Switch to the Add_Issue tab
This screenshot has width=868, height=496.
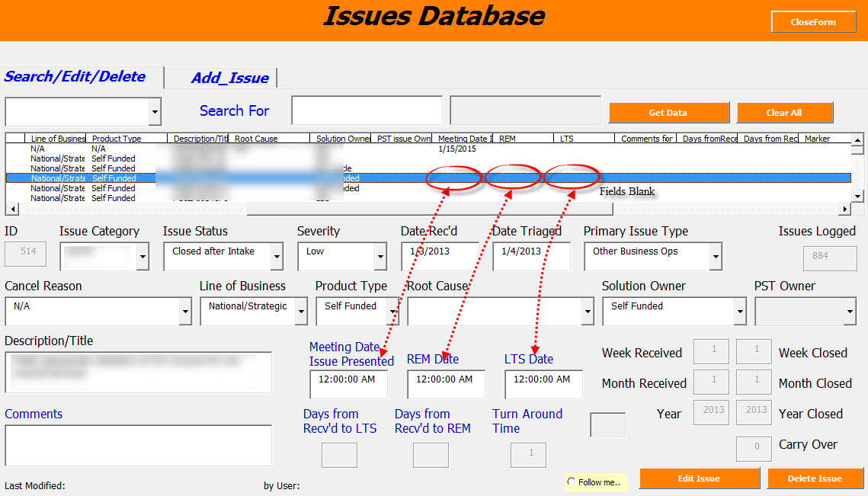[229, 78]
